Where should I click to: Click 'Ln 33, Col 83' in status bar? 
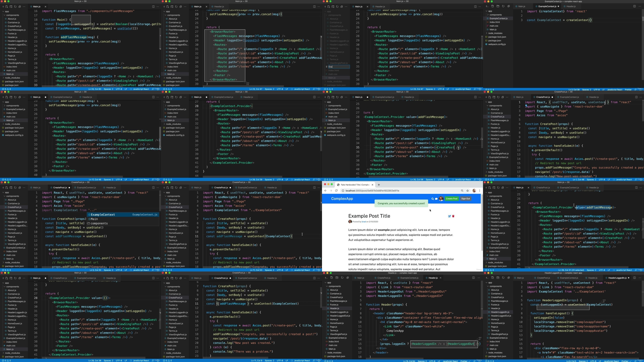coord(95,89)
